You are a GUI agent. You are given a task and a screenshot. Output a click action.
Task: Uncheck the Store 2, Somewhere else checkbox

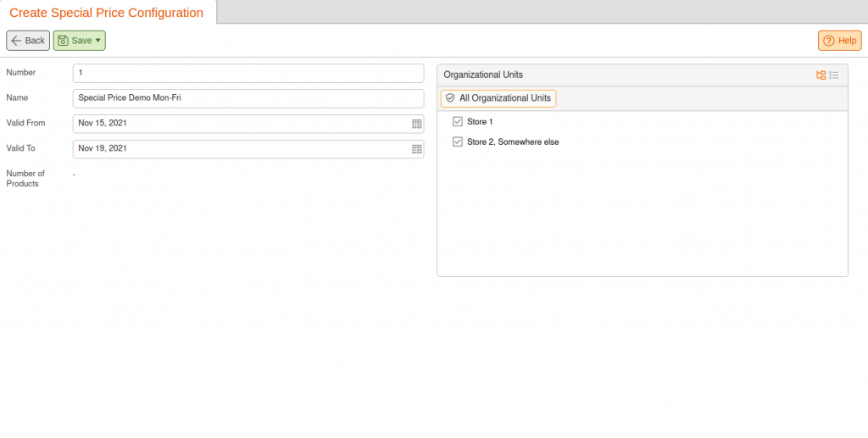pos(457,142)
